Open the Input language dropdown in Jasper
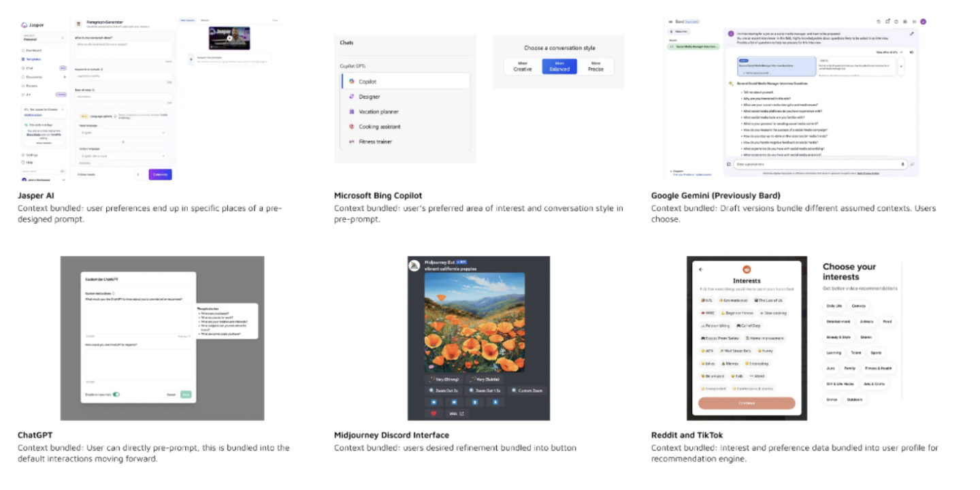980x490 pixels. (122, 133)
